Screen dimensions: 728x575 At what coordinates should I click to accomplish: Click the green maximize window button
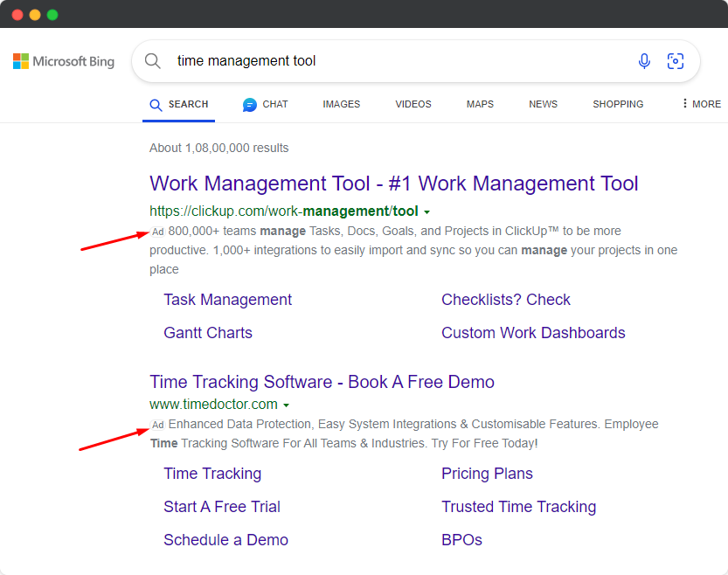click(52, 15)
